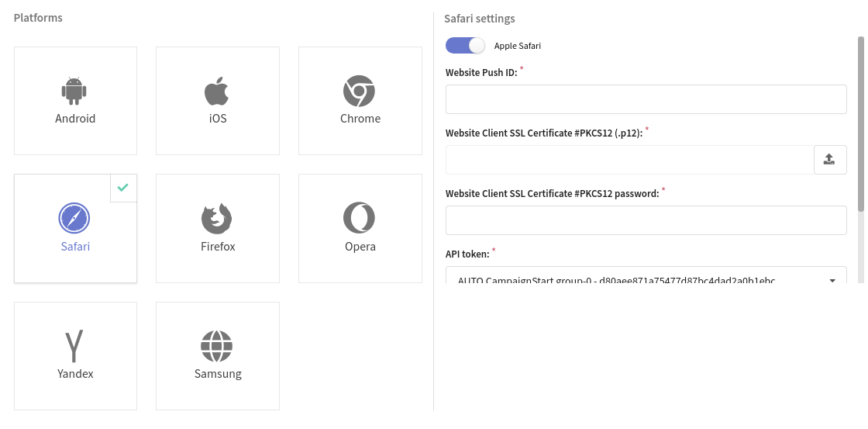Viewport: 868px width, 429px height.
Task: Click the blue Safari tile label
Action: tap(75, 247)
